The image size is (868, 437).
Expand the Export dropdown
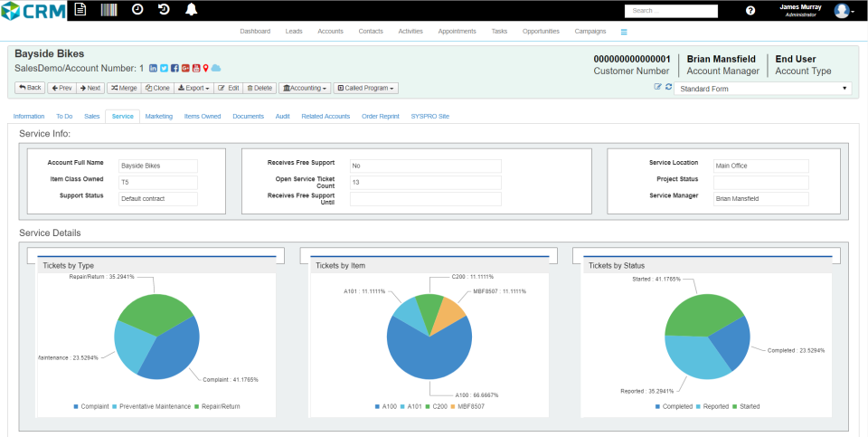coord(193,88)
